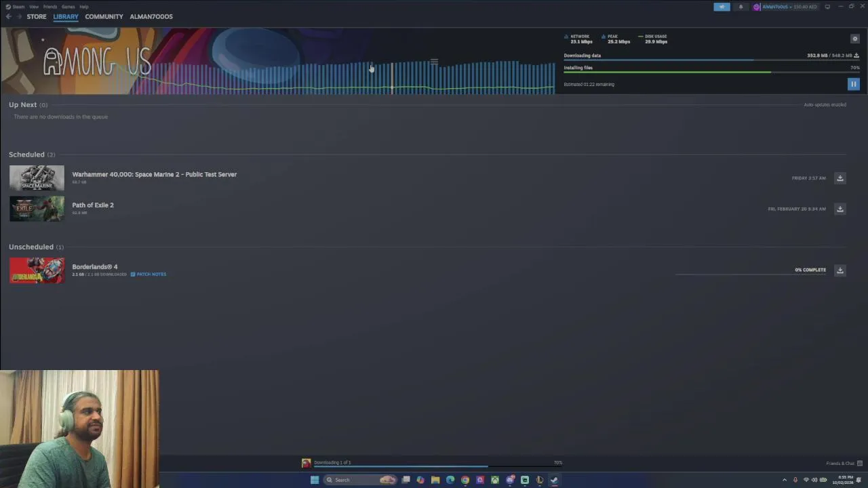Open the View menu
Screen dimensions: 868x488
click(34, 7)
